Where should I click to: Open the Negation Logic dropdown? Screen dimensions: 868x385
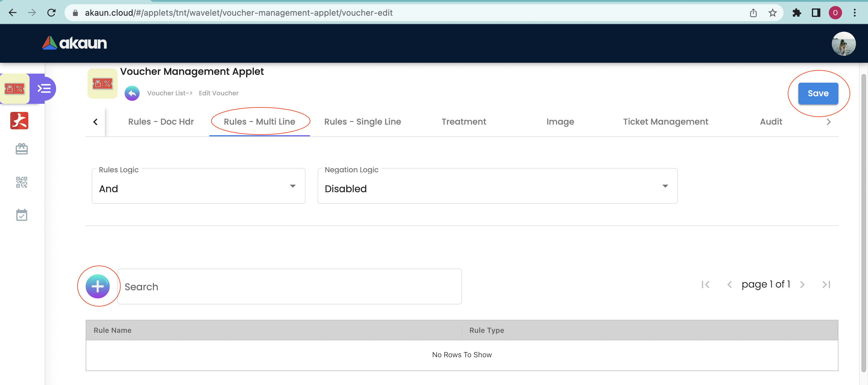(x=497, y=186)
